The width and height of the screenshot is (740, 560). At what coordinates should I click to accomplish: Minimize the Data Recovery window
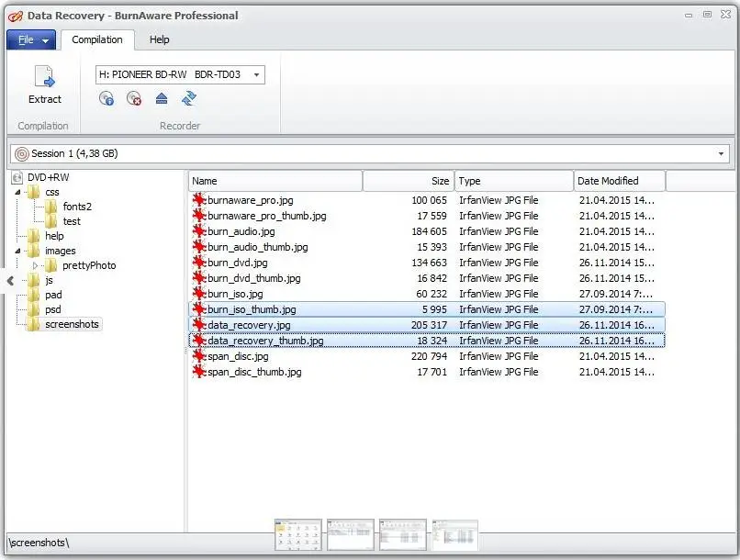click(x=689, y=15)
